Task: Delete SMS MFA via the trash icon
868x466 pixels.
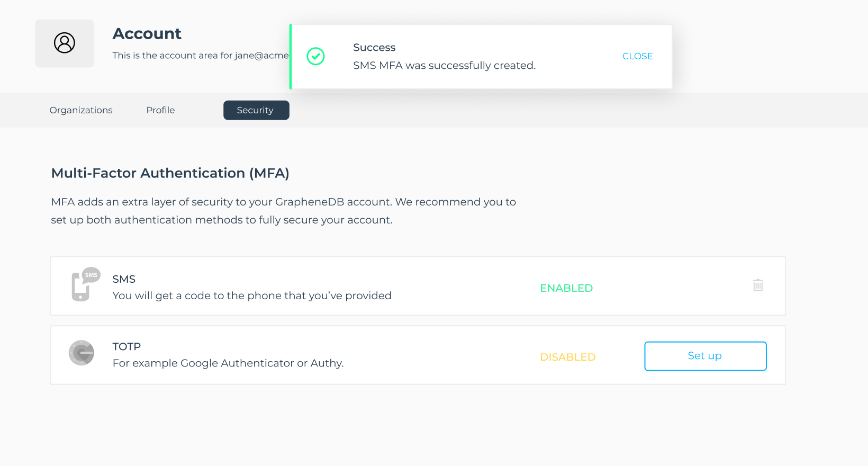Action: point(758,285)
